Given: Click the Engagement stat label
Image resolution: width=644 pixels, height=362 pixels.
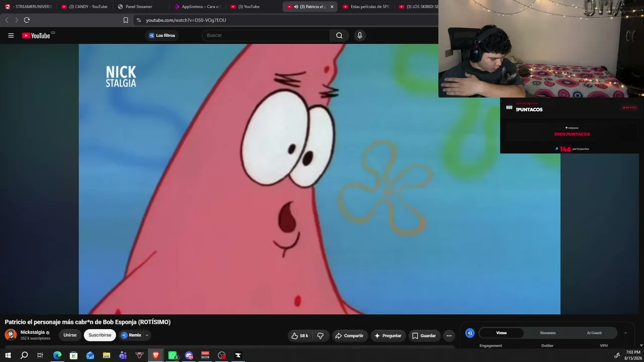Looking at the screenshot, I should point(491,346).
